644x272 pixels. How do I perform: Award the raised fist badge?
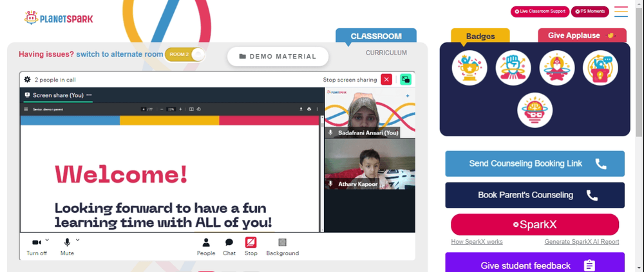[513, 68]
